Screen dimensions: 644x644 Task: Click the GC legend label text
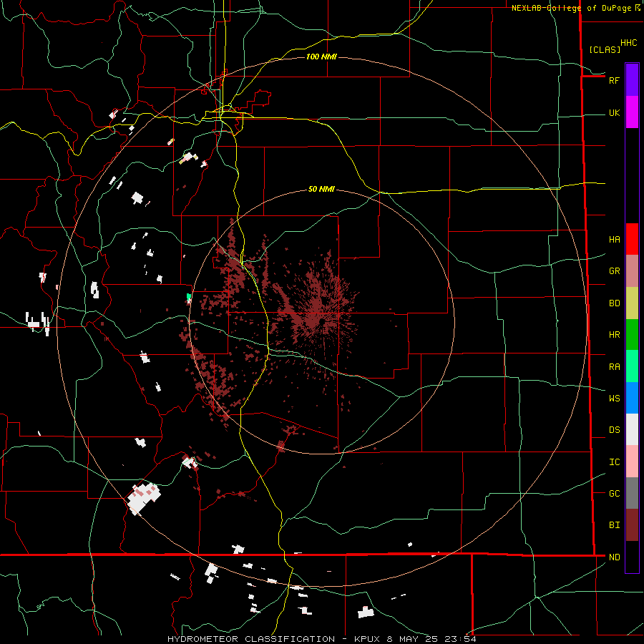click(614, 493)
